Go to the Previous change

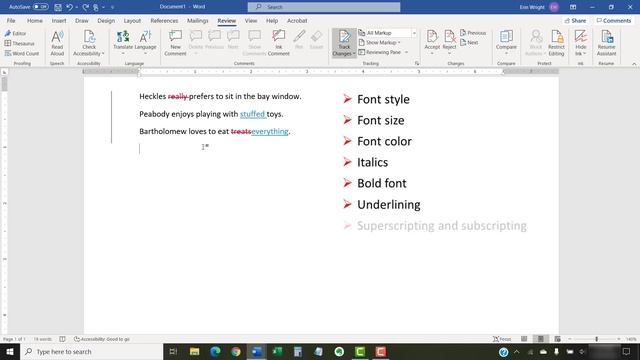(473, 33)
